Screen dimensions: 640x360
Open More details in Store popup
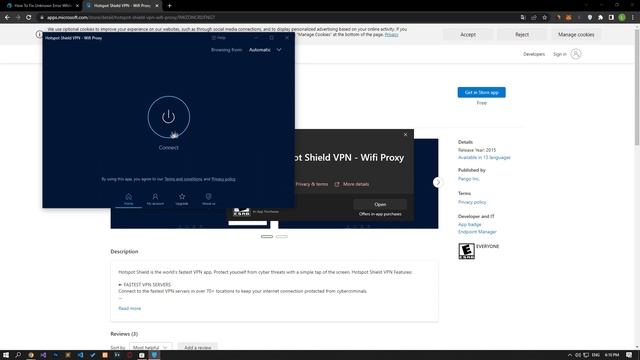click(352, 184)
